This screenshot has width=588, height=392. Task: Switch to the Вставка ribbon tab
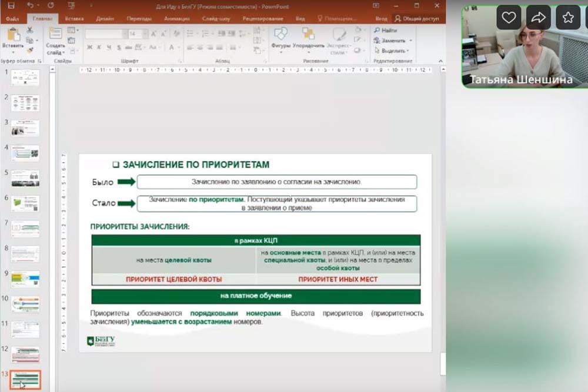(x=74, y=19)
